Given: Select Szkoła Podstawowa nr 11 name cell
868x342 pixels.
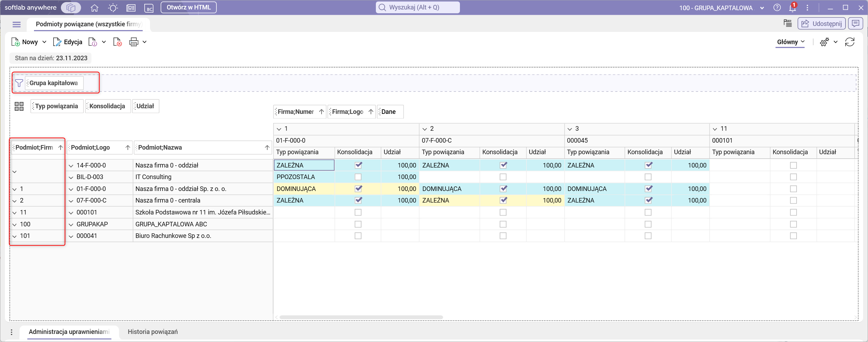Looking at the screenshot, I should 203,212.
